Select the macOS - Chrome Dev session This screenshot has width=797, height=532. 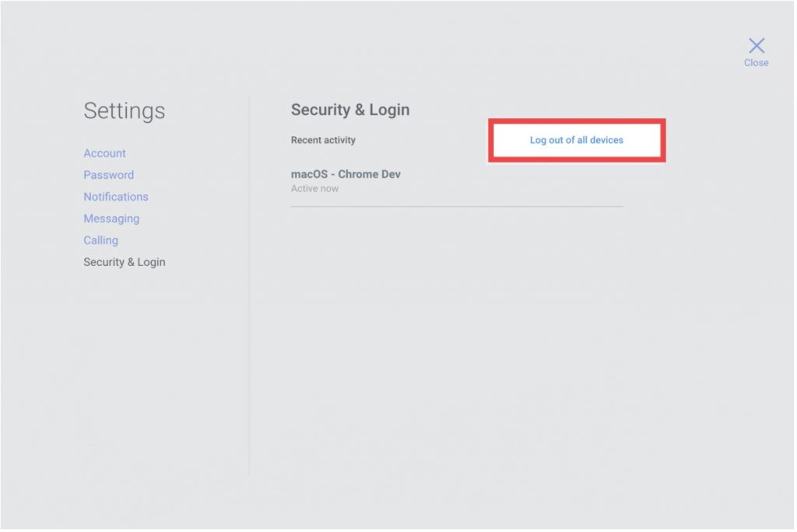point(346,174)
